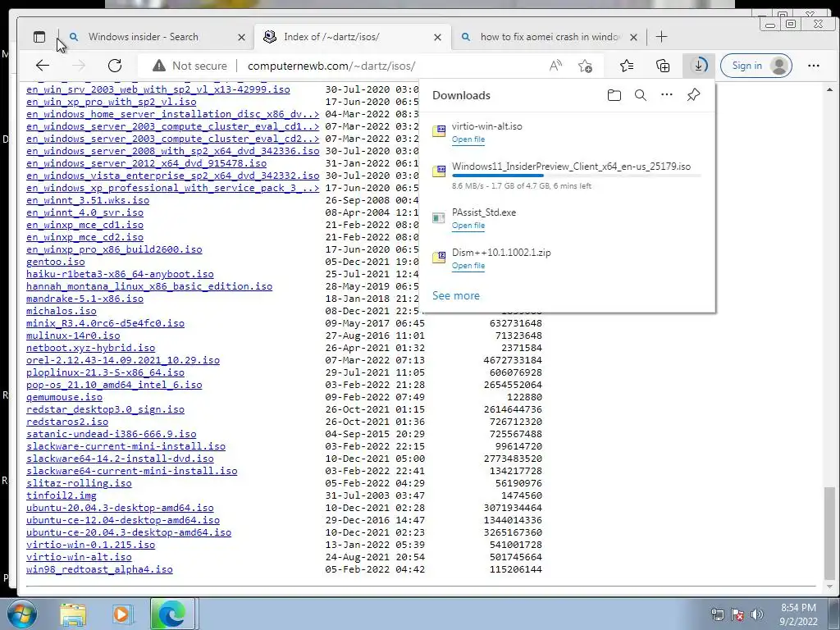Image resolution: width=840 pixels, height=630 pixels.
Task: Open Edge Settings and more menu
Action: coord(813,66)
